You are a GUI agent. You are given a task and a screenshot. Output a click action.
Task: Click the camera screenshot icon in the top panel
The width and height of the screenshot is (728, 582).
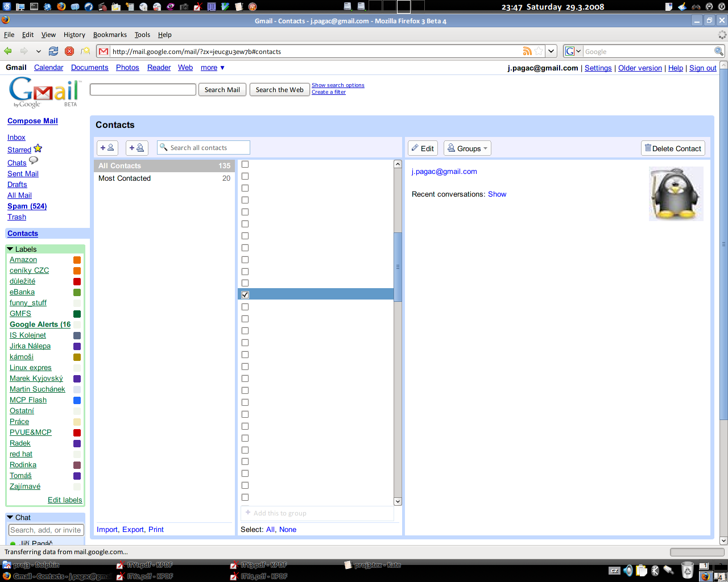coord(184,6)
